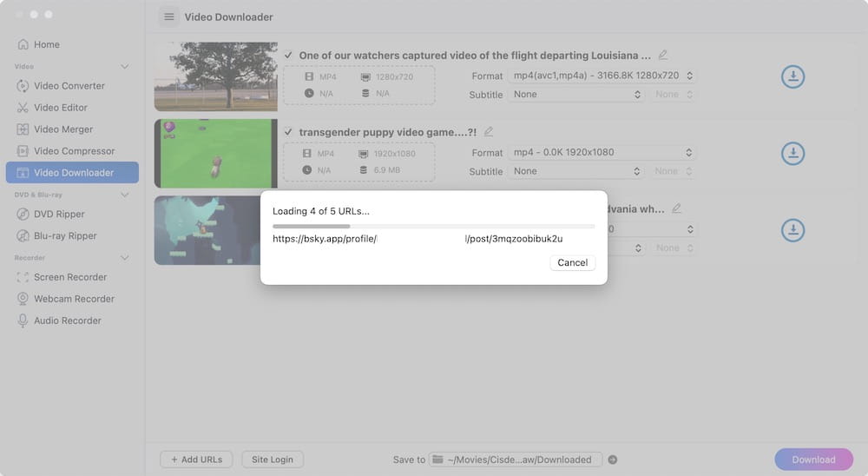Download the transgender puppy video
868x476 pixels.
click(x=792, y=154)
